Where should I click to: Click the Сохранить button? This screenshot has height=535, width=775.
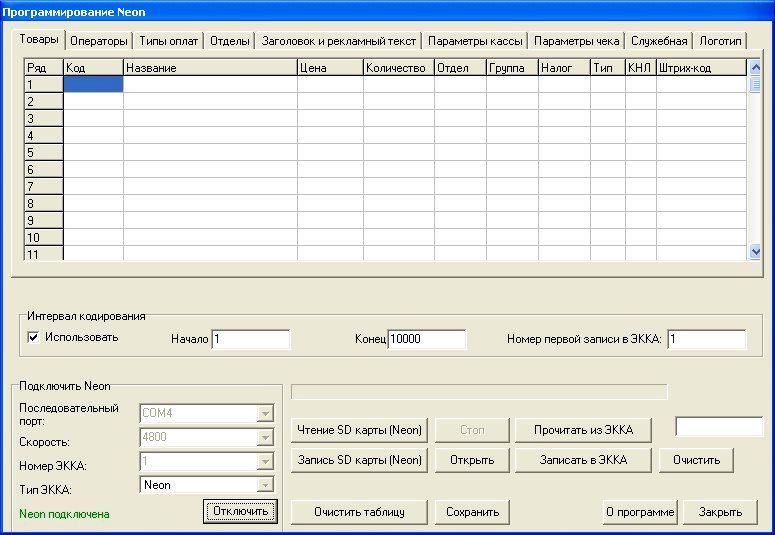click(472, 512)
